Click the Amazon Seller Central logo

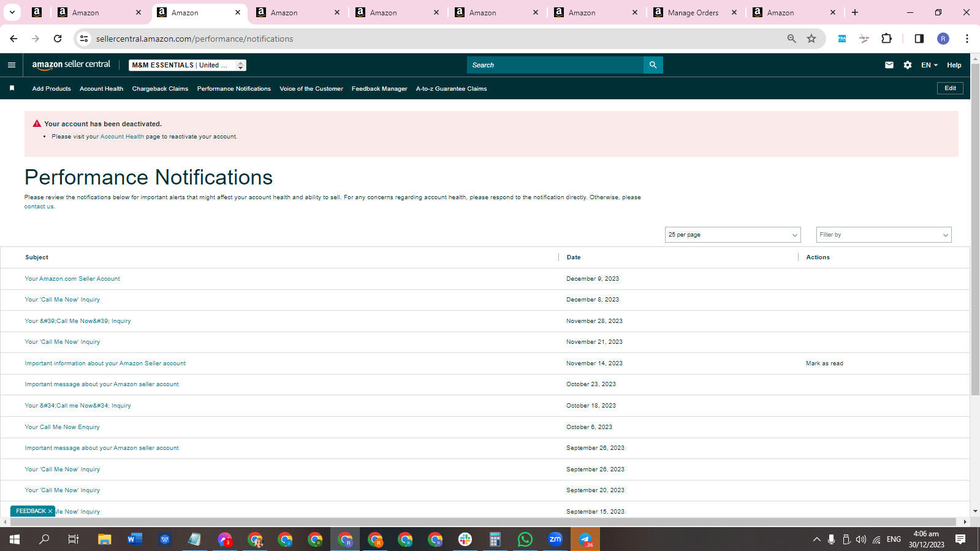(71, 64)
